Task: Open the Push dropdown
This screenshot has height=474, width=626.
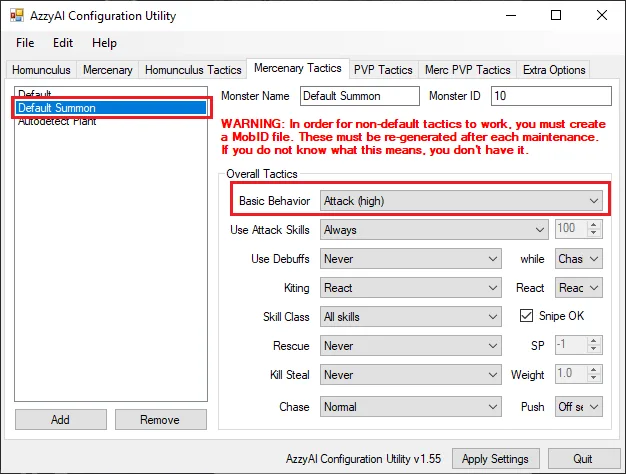Action: click(x=578, y=407)
